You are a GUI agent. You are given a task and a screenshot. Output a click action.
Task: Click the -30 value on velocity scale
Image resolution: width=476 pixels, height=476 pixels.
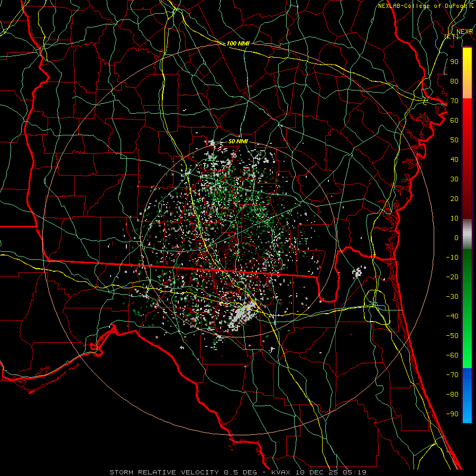pos(452,297)
